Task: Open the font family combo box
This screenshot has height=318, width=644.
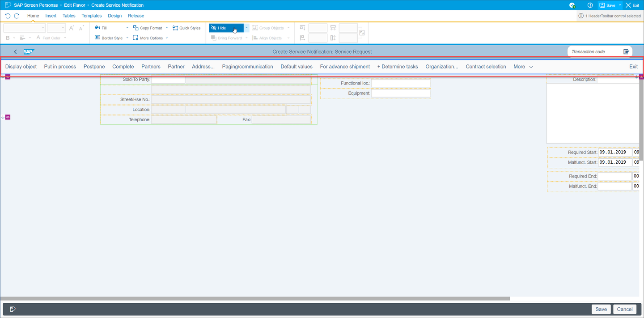Action: (x=24, y=28)
